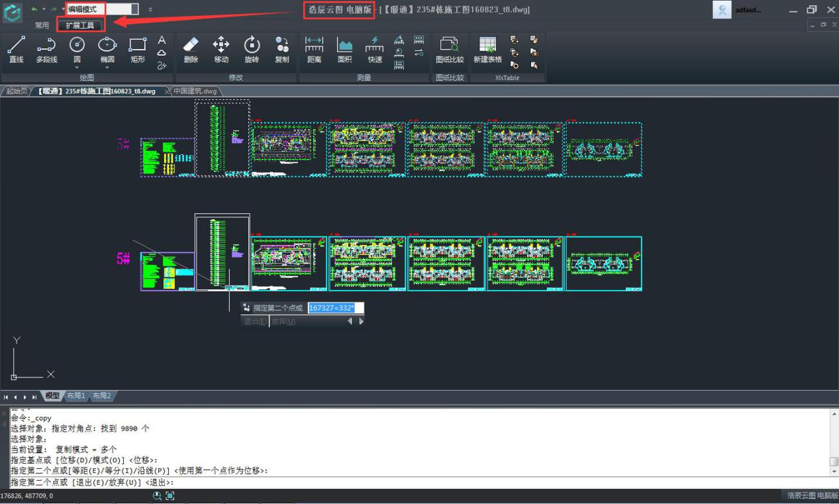Select the 多段线 polyline tool
The height and width of the screenshot is (504, 839).
46,50
